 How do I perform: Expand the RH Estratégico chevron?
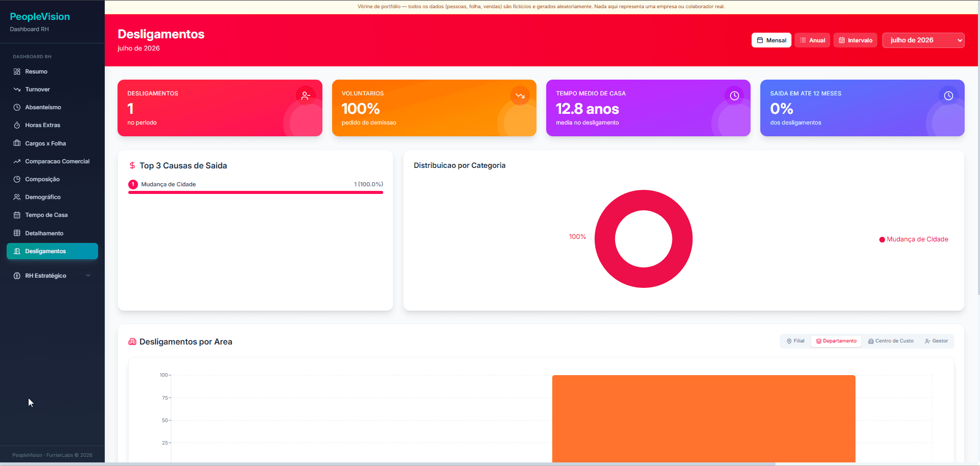[x=88, y=276]
